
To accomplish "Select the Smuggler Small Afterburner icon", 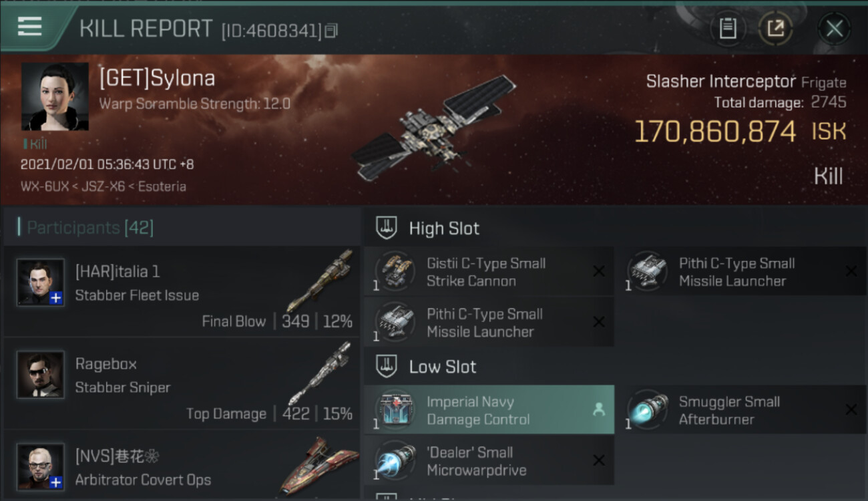I will [x=648, y=410].
